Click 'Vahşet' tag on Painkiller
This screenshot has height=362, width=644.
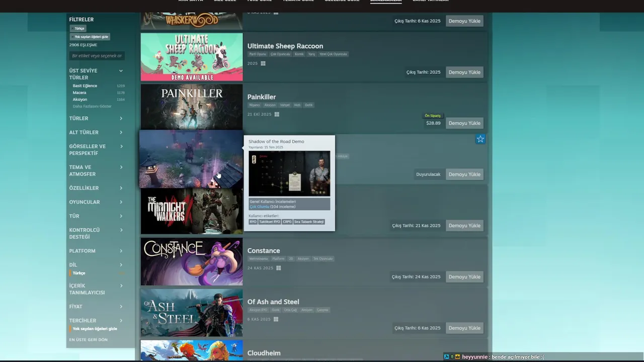(x=285, y=106)
